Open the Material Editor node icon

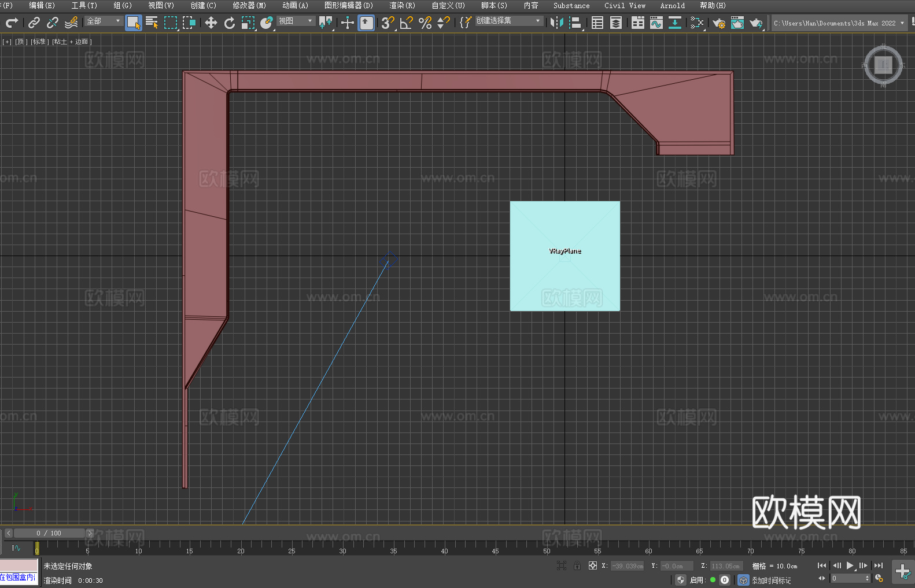pyautogui.click(x=697, y=23)
